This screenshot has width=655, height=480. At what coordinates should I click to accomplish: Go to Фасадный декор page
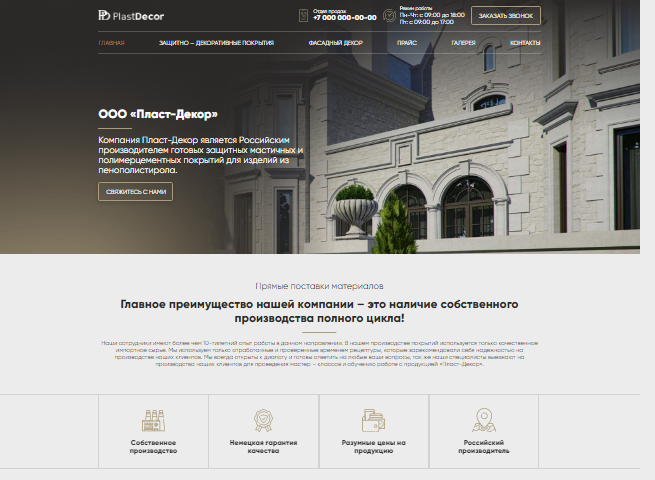tap(335, 43)
